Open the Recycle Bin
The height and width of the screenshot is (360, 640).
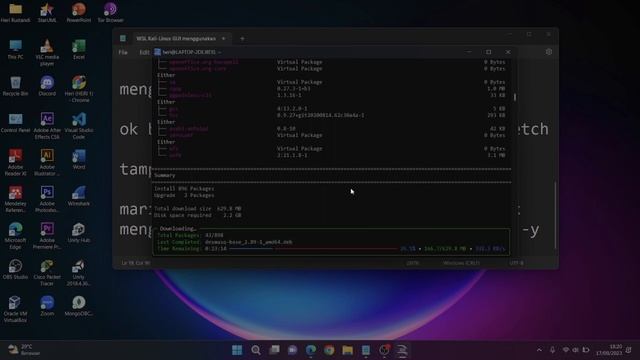[16, 87]
